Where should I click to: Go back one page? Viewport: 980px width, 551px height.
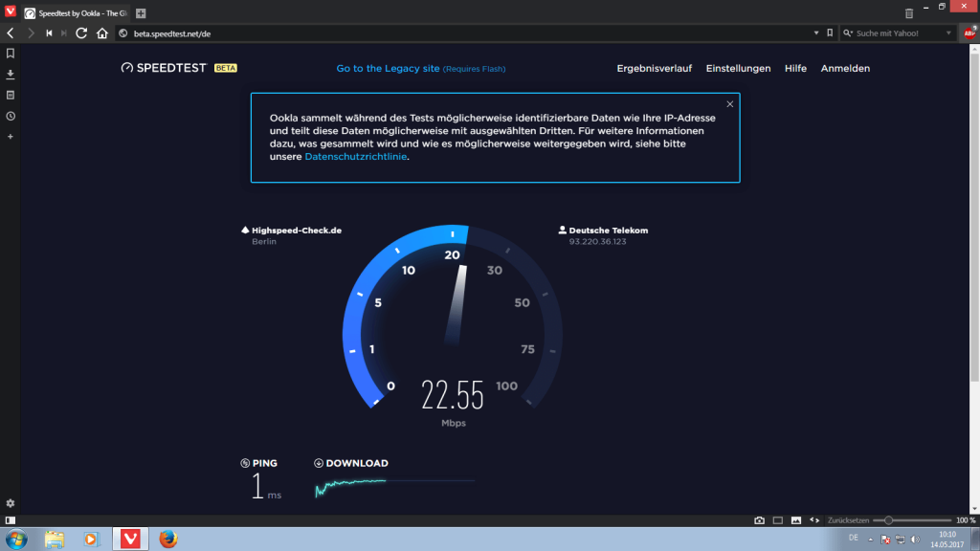pos(10,33)
